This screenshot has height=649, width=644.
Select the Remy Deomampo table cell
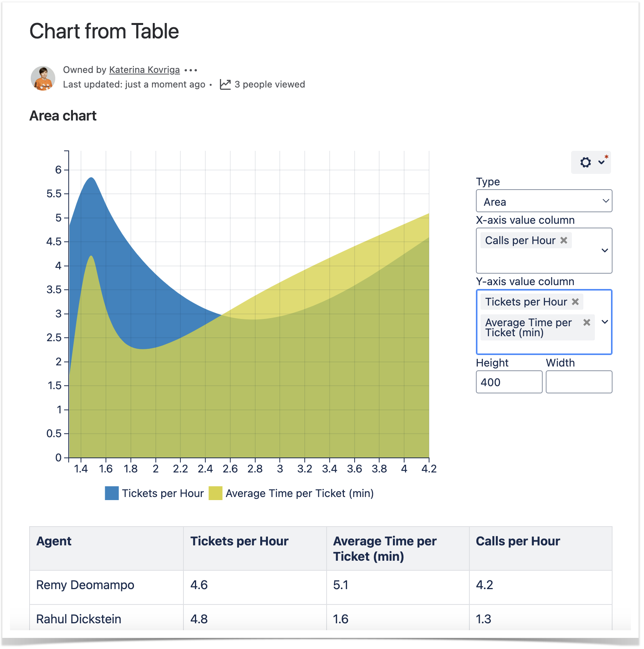pyautogui.click(x=85, y=585)
